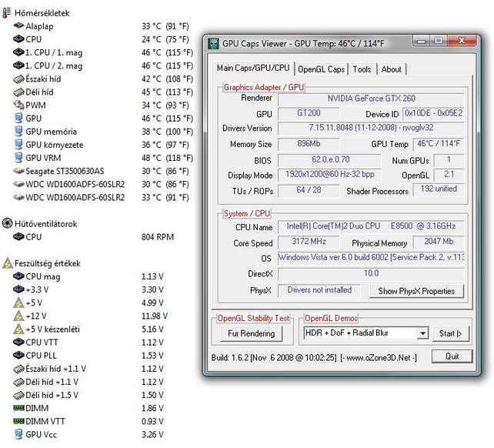The height and width of the screenshot is (448, 494).
Task: Click the '1.86 V' DIMM voltage value
Action: click(x=152, y=408)
